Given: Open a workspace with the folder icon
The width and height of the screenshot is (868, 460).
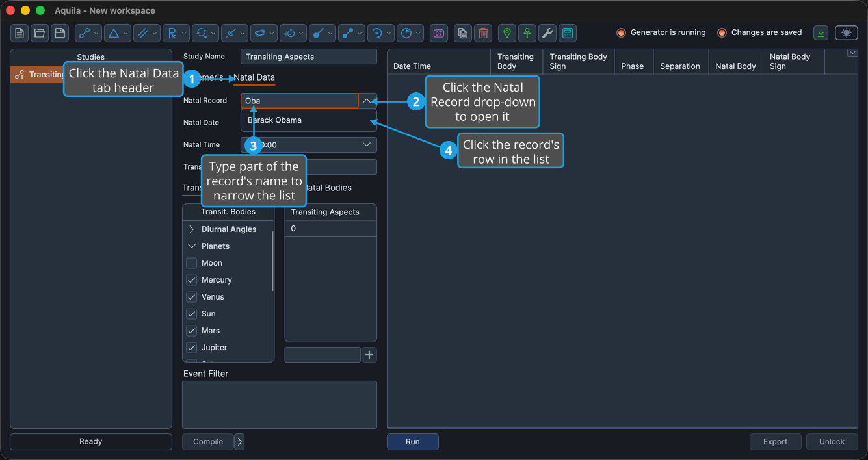Looking at the screenshot, I should point(40,33).
